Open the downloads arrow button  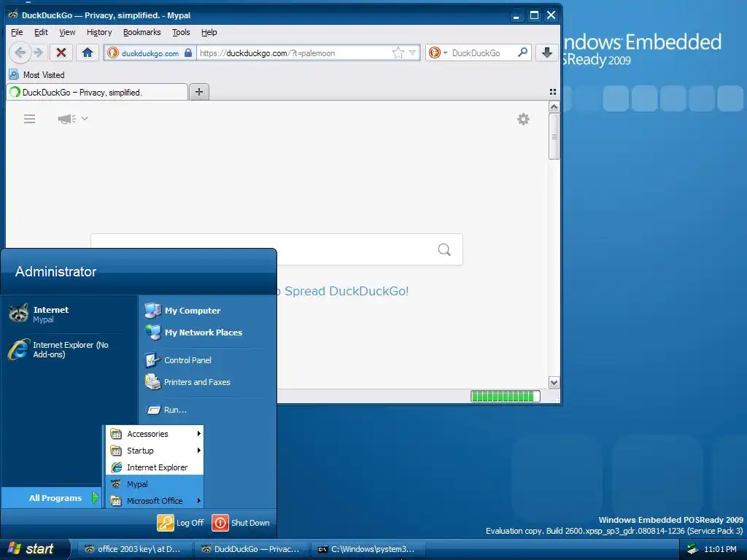547,52
